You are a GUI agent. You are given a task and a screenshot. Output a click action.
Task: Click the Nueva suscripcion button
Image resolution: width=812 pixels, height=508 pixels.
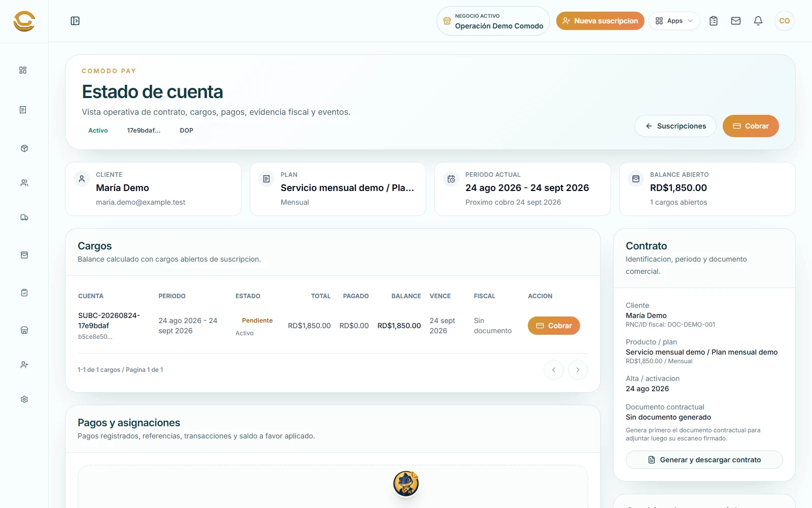pos(600,21)
